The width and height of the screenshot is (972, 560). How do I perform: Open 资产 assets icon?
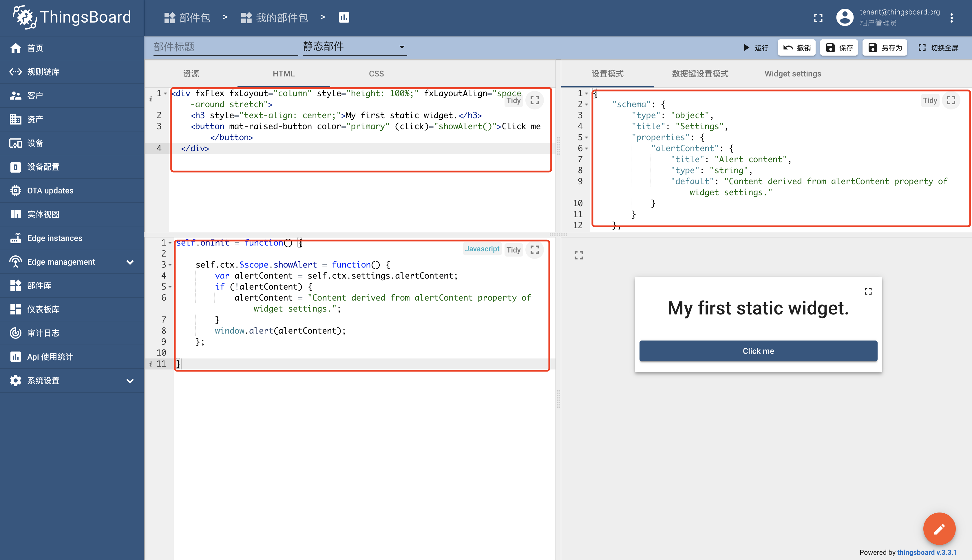pyautogui.click(x=15, y=119)
